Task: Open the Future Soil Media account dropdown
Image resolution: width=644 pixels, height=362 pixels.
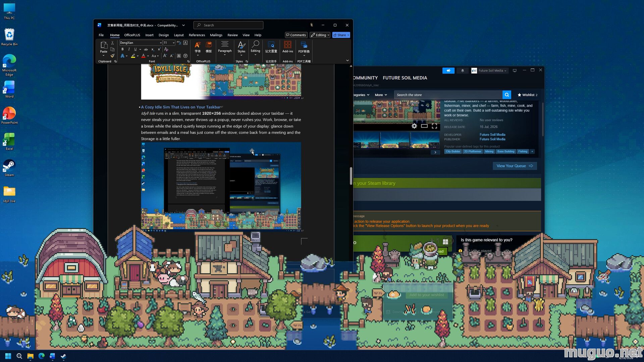Action: pyautogui.click(x=489, y=70)
